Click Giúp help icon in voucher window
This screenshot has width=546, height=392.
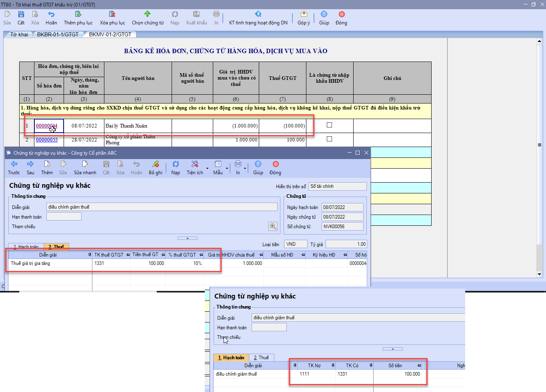(258, 164)
